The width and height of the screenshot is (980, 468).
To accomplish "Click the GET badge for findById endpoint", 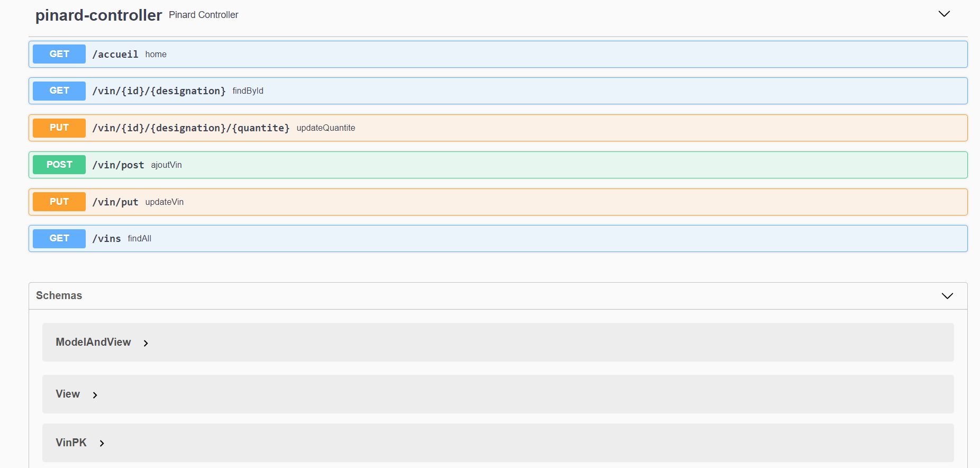I will (59, 91).
